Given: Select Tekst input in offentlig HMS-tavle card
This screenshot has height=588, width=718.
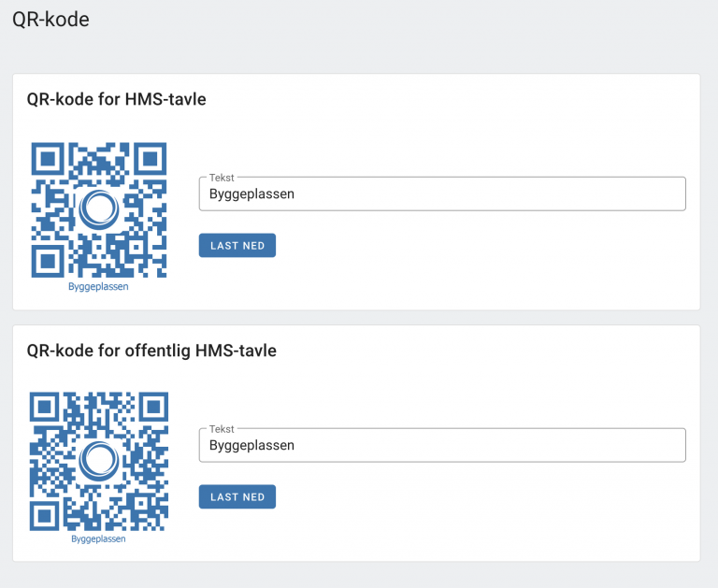Looking at the screenshot, I should click(441, 446).
